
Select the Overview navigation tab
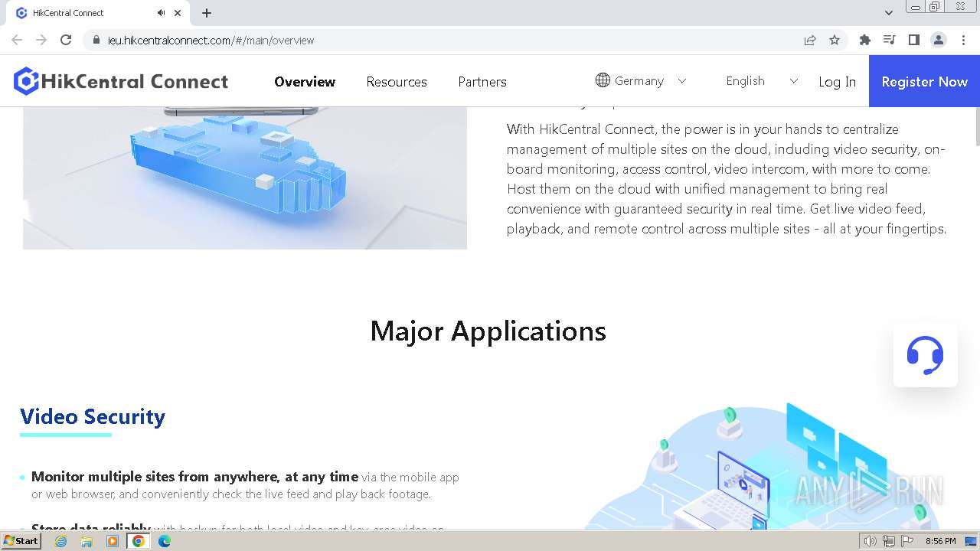305,82
